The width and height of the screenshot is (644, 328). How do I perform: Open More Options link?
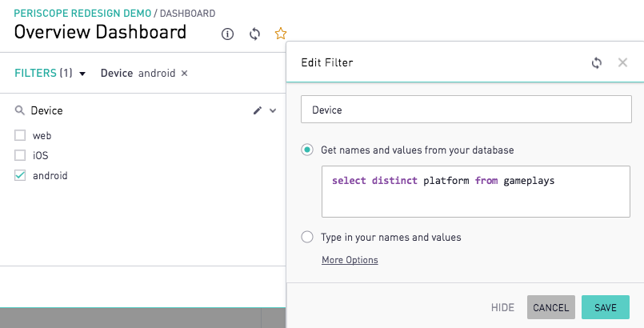click(350, 260)
